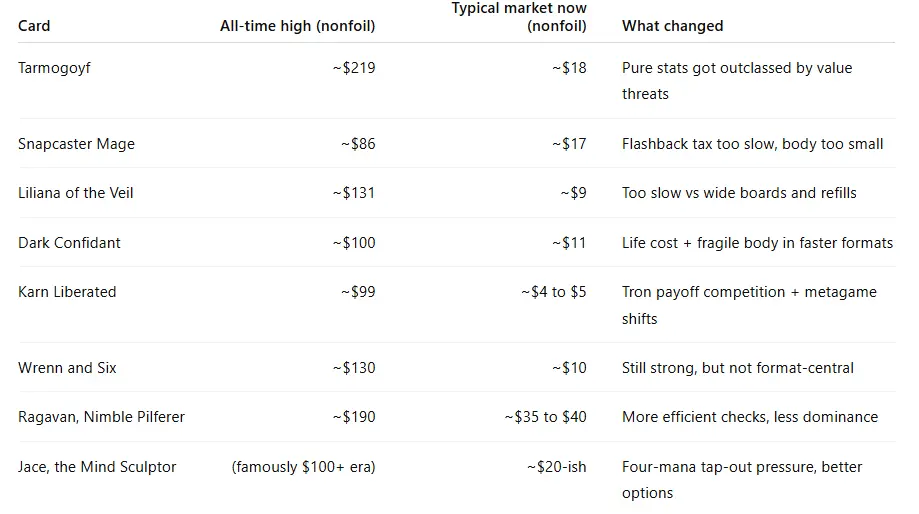This screenshot has width=919, height=514.
Task: Click the Dark Confidant card name
Action: pos(68,243)
